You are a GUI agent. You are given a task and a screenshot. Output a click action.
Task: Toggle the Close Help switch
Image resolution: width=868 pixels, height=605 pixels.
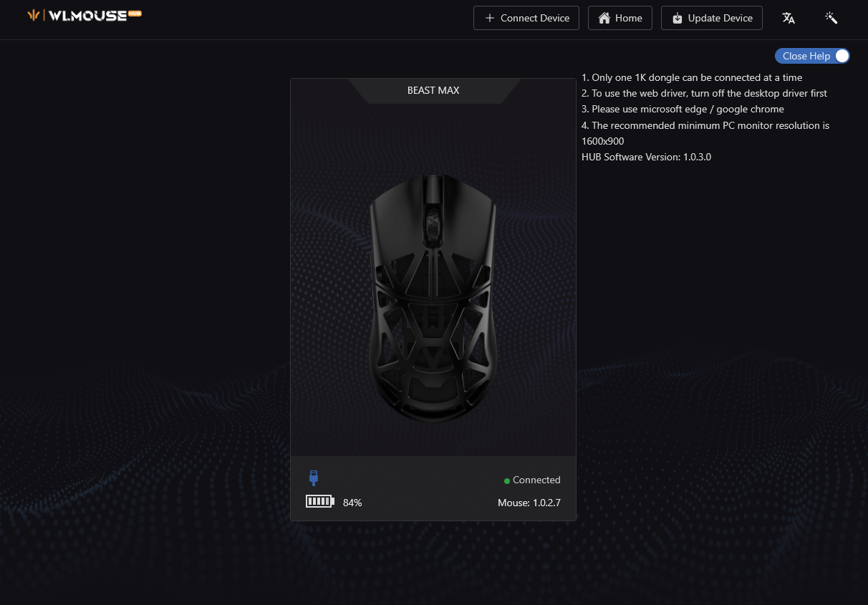coord(841,56)
